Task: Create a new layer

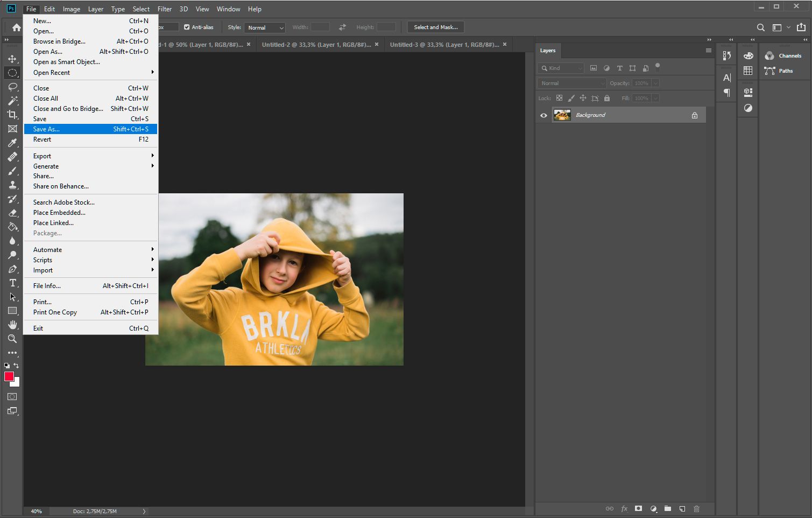Action: point(682,509)
